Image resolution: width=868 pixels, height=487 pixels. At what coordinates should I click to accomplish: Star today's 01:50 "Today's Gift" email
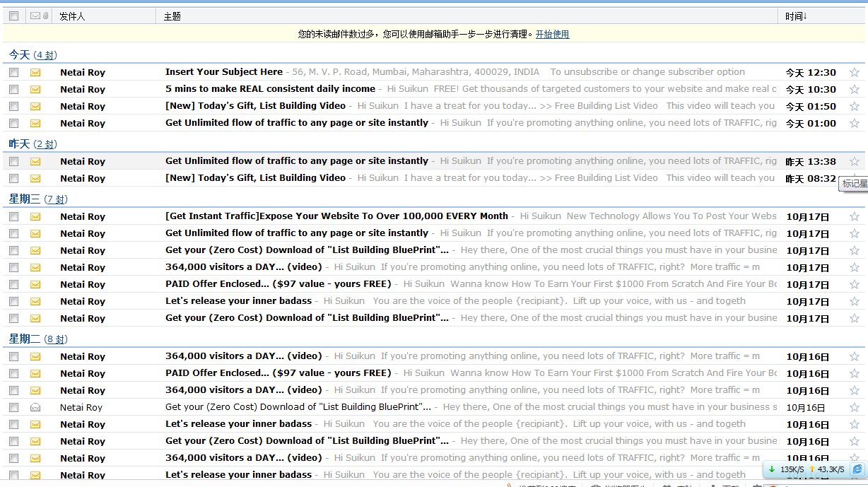(x=854, y=106)
